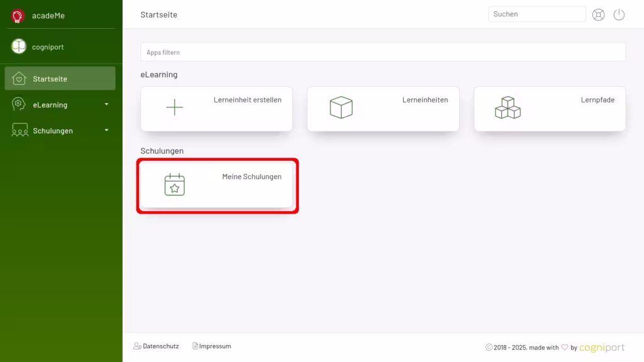This screenshot has height=362, width=644.
Task: Click the cogniport profile avatar icon
Action: (x=19, y=47)
